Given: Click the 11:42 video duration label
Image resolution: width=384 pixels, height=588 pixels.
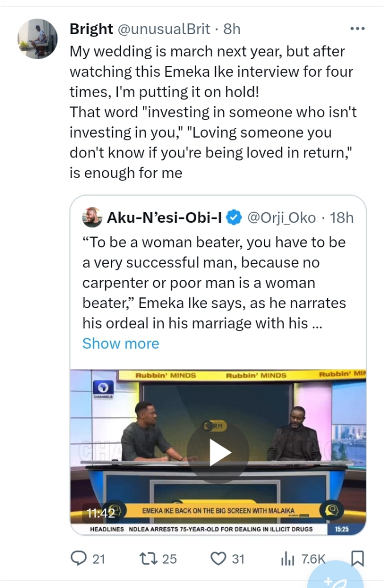Looking at the screenshot, I should pyautogui.click(x=101, y=514).
